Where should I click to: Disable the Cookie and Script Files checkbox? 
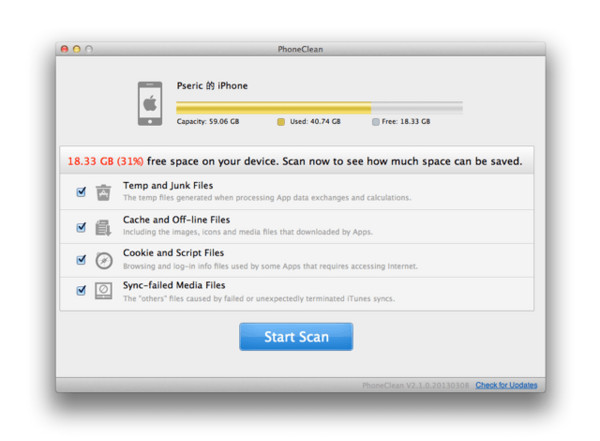click(81, 261)
